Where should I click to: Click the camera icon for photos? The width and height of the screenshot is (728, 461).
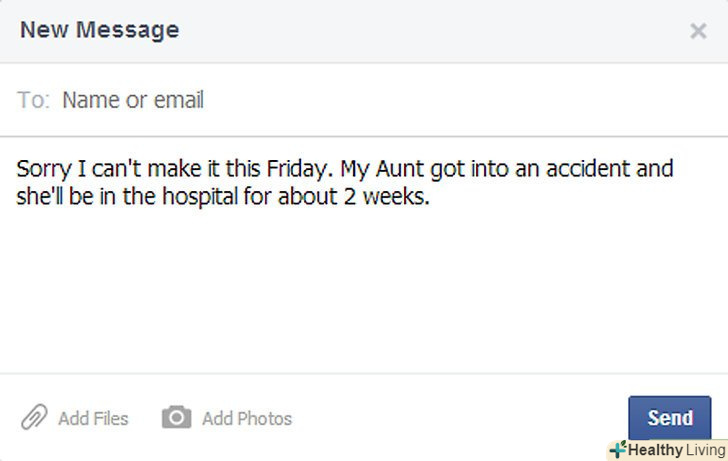[x=176, y=418]
